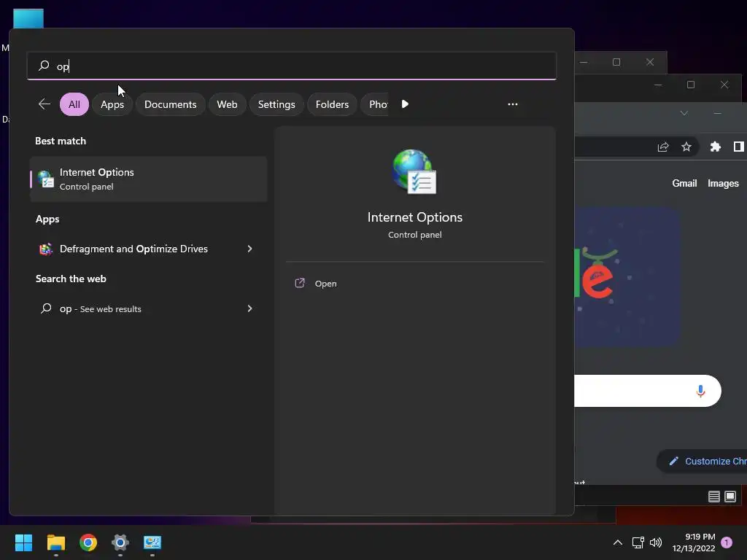Select list view icon in back window

[x=713, y=497]
